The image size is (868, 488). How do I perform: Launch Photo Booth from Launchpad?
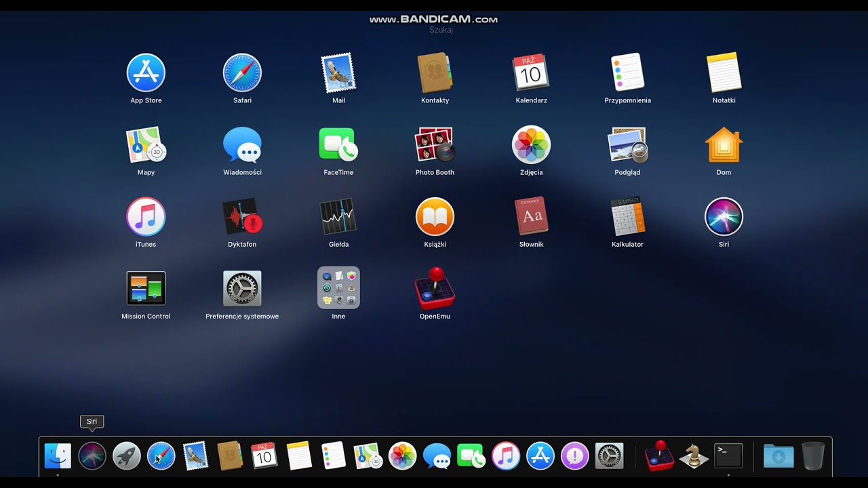(435, 145)
